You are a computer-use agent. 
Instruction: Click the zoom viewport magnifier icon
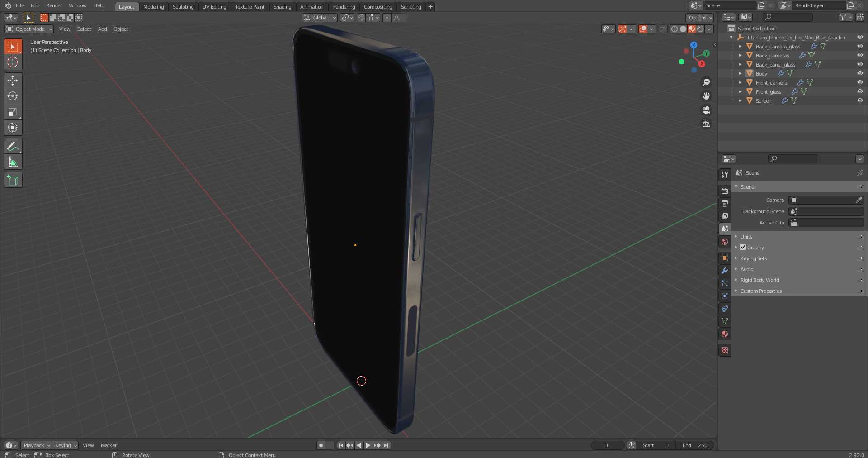[706, 82]
